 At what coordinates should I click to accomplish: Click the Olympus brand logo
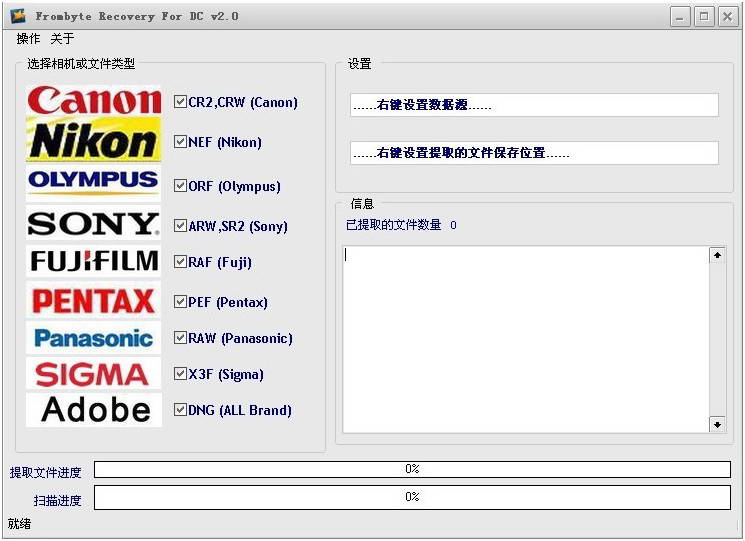[94, 183]
